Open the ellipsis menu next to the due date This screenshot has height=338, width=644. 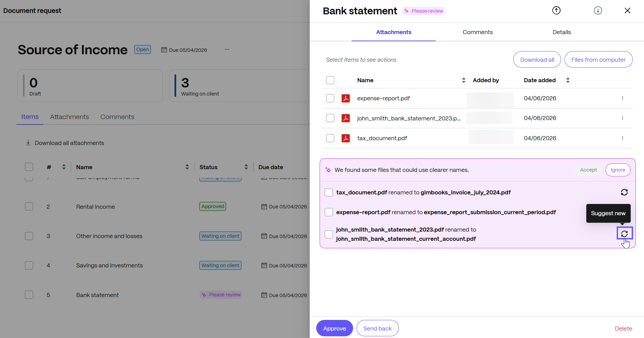tap(227, 49)
